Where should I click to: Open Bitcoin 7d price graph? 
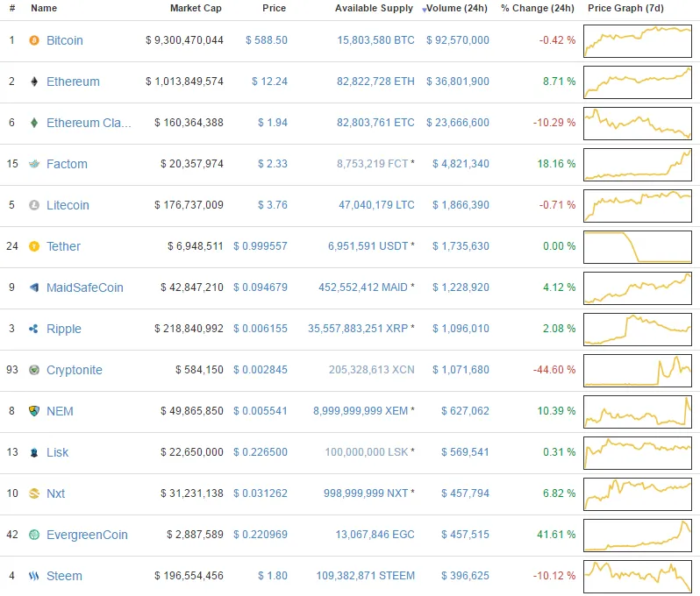pyautogui.click(x=638, y=41)
